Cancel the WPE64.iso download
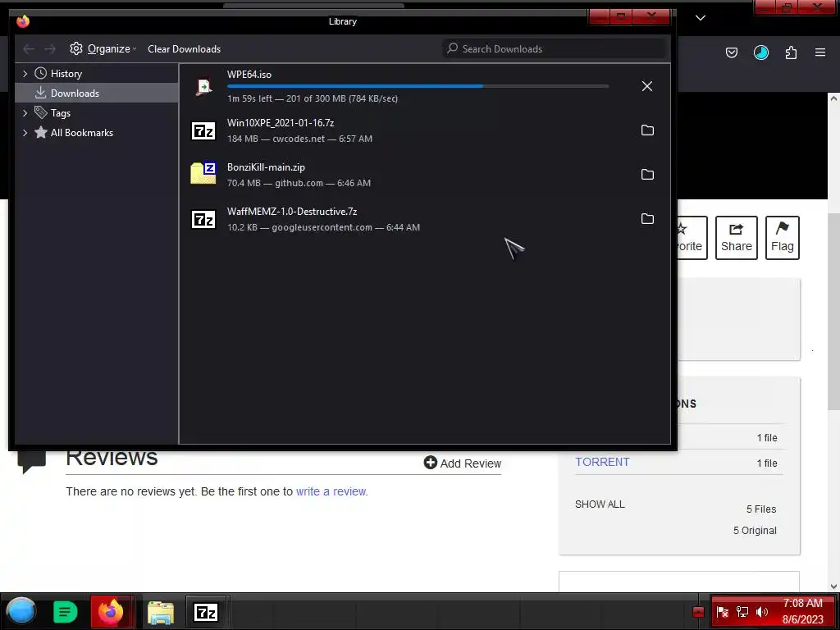840x630 pixels. coord(647,86)
